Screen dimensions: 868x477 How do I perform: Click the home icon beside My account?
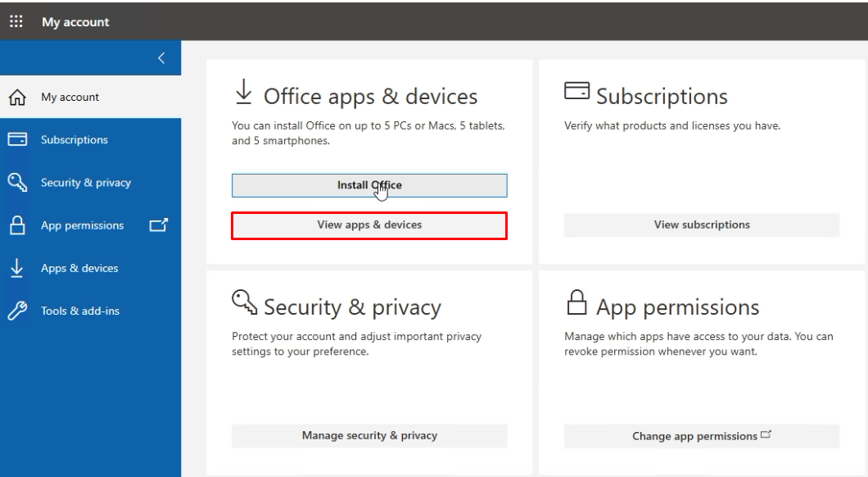(17, 97)
